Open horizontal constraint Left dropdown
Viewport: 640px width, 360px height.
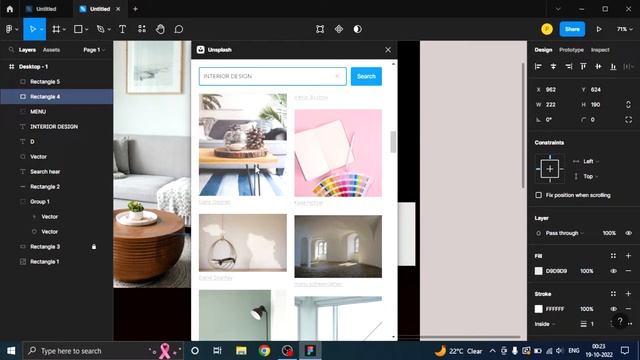pos(591,161)
